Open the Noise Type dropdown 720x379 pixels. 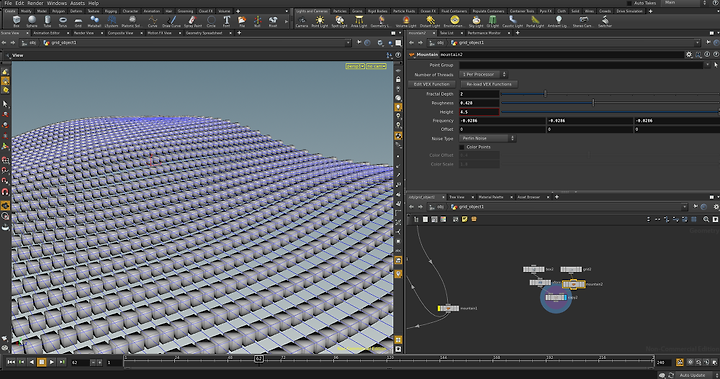tap(487, 138)
